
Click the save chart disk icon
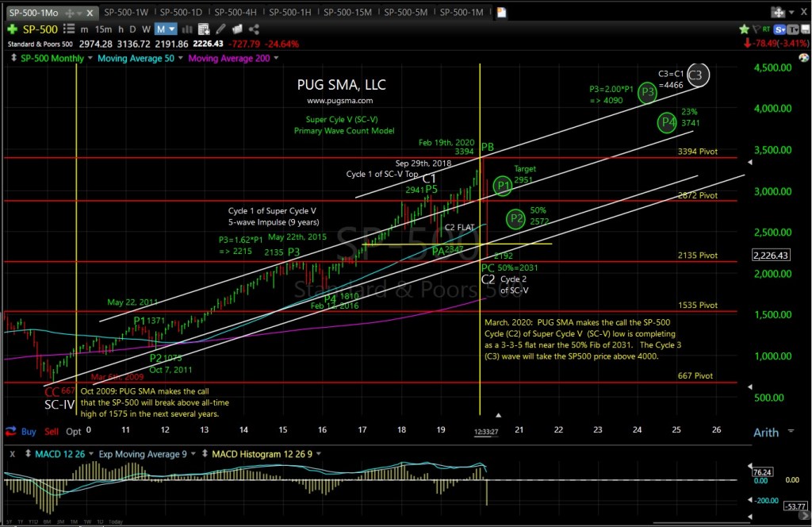click(806, 29)
